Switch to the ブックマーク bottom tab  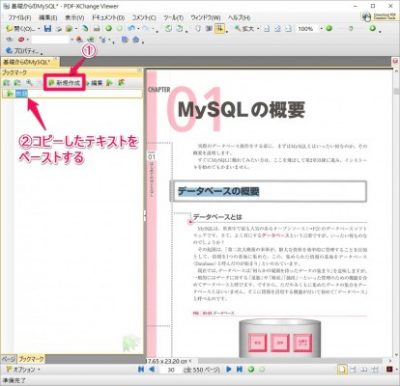tap(31, 359)
